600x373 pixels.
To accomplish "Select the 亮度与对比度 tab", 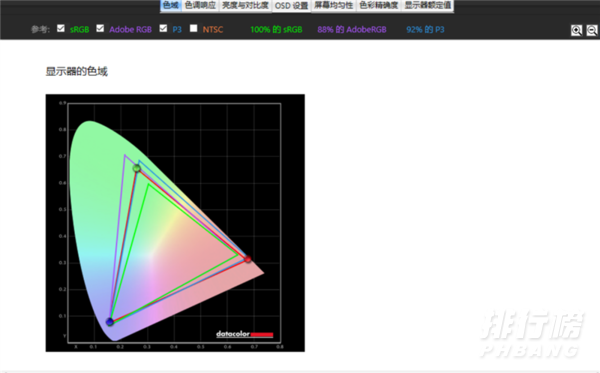I will 245,5.
